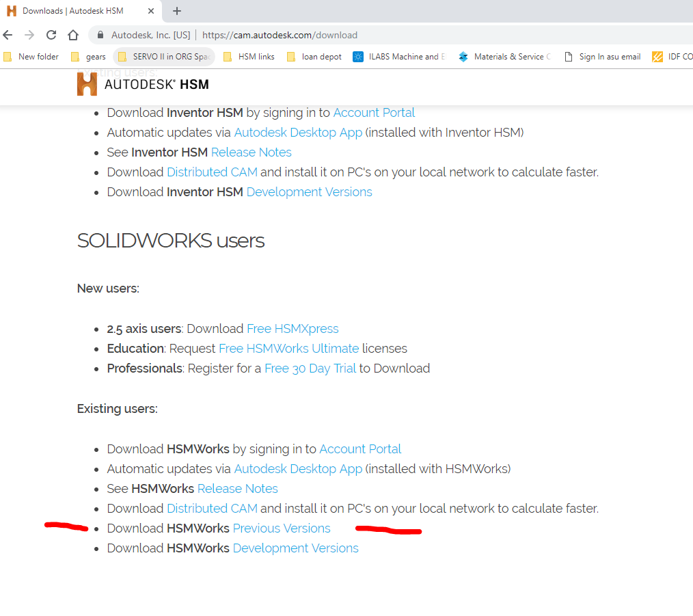
Task: Open Account Portal link for HSMWorks
Action: (360, 449)
